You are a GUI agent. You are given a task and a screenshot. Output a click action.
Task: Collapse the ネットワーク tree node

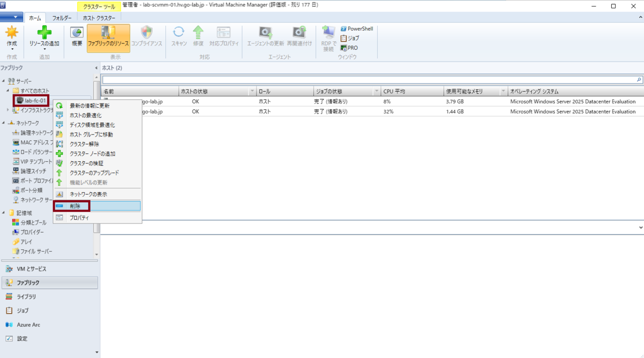point(4,123)
